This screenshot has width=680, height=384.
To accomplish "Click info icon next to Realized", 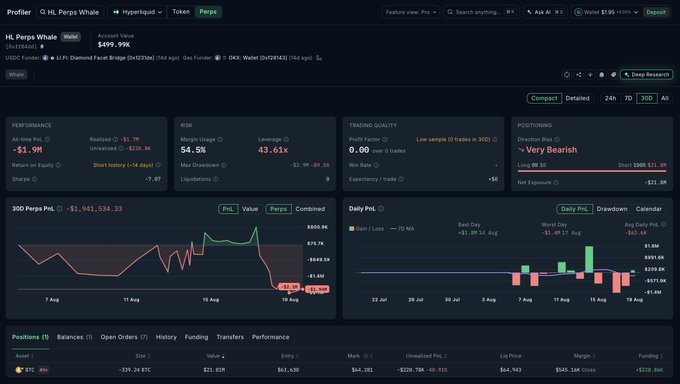I will [115, 139].
